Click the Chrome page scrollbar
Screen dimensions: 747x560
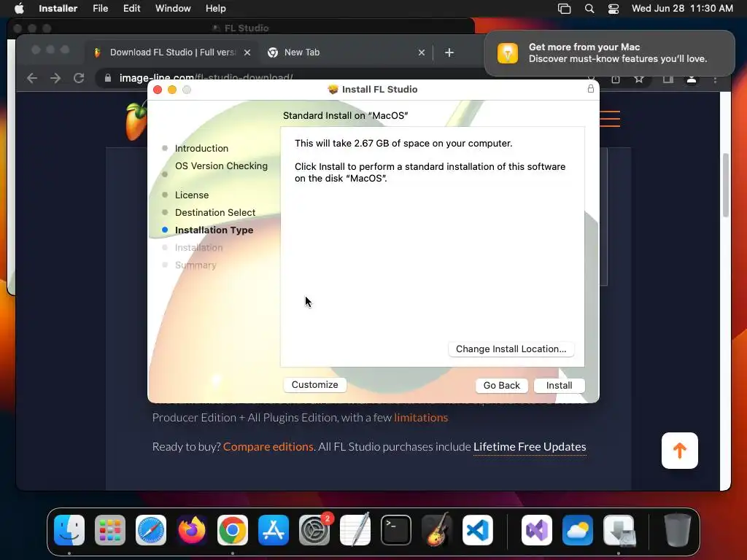[x=725, y=184]
